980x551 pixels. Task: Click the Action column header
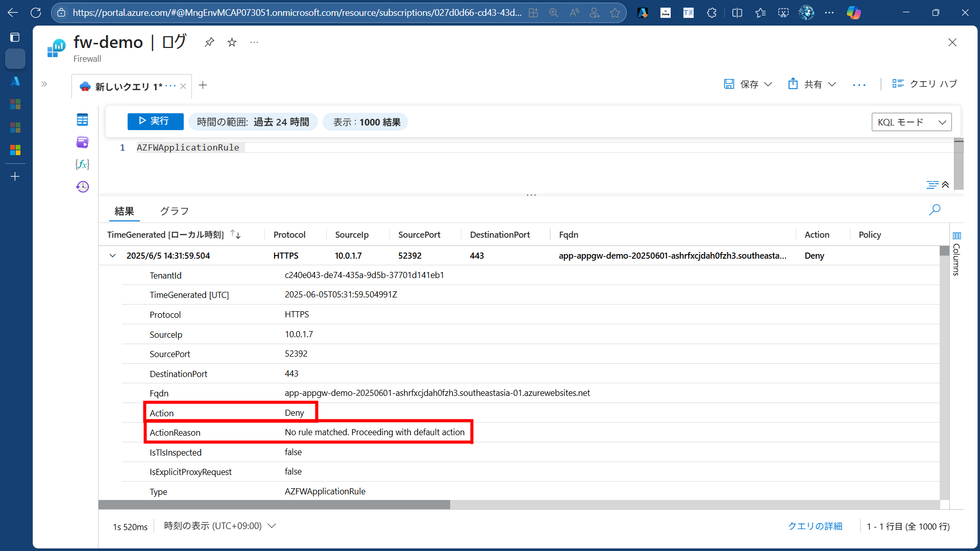[817, 235]
